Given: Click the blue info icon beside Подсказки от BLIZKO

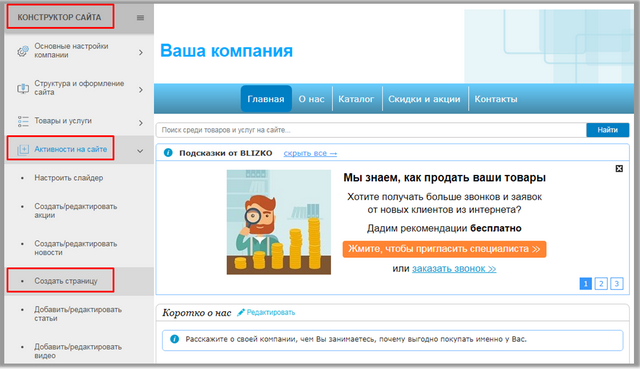Looking at the screenshot, I should click(168, 153).
